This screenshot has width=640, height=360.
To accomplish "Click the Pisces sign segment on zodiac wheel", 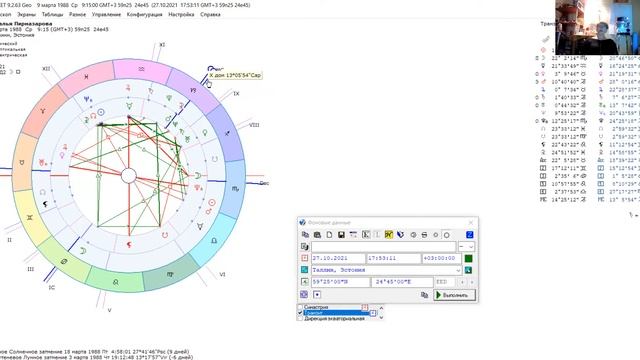I will pyautogui.click(x=87, y=77).
